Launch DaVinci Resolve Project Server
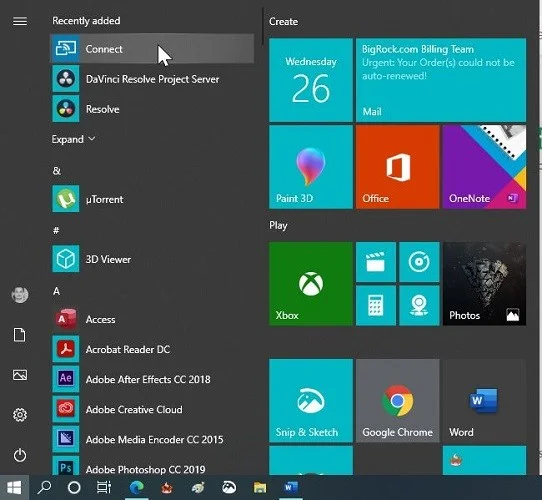The width and height of the screenshot is (542, 500). coord(152,79)
